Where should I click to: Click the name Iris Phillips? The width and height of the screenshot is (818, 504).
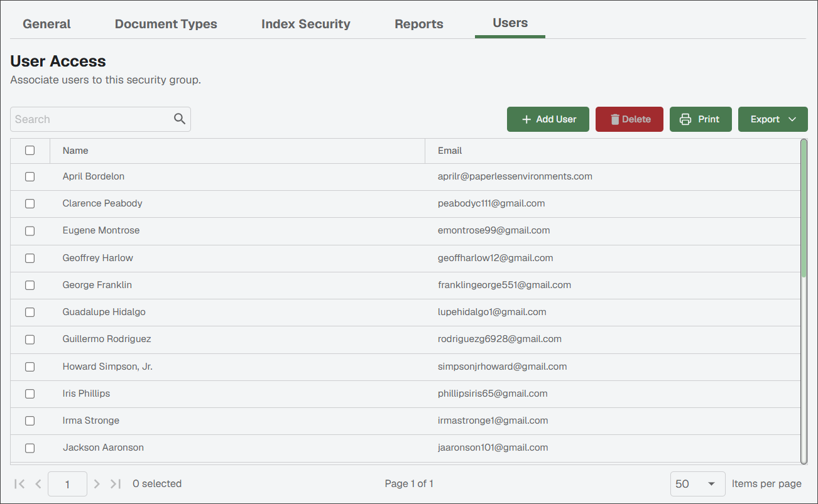pyautogui.click(x=86, y=394)
